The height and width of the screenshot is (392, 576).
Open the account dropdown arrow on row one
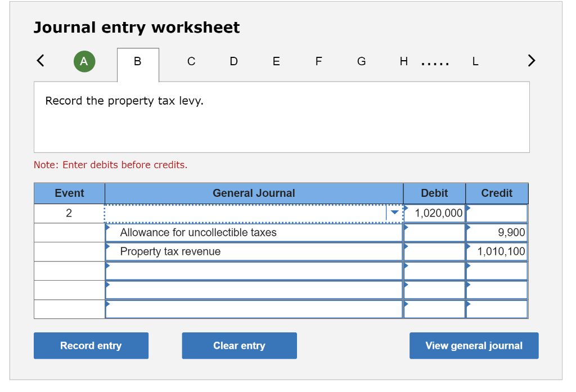pyautogui.click(x=394, y=213)
